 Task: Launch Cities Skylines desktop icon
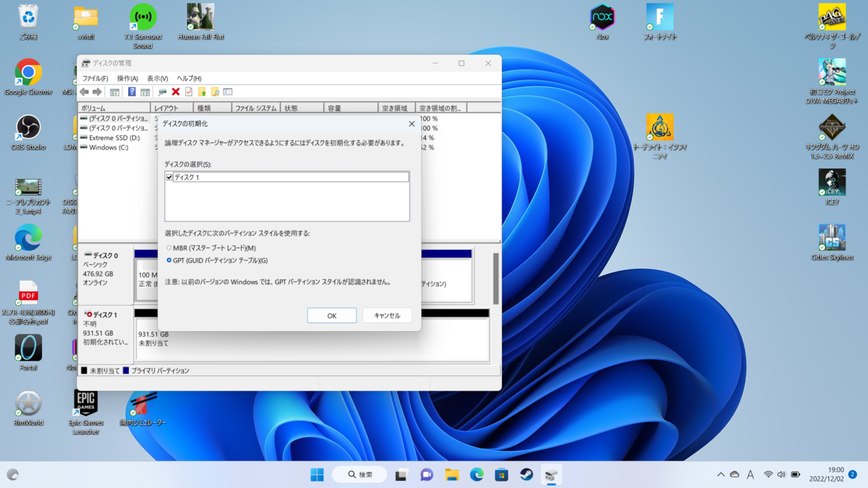point(832,242)
